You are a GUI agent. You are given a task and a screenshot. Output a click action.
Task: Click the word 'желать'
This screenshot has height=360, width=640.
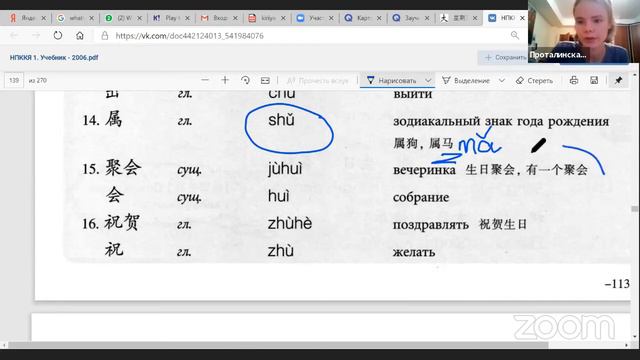414,252
